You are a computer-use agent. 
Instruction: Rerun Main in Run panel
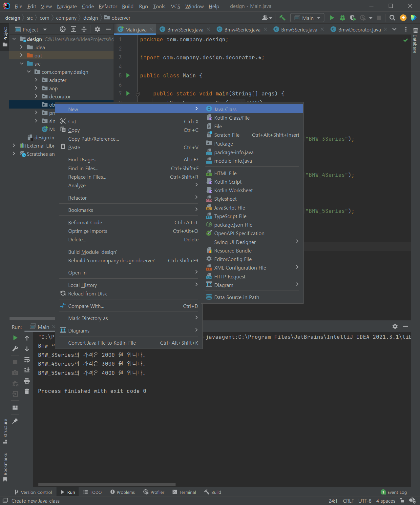(x=15, y=338)
